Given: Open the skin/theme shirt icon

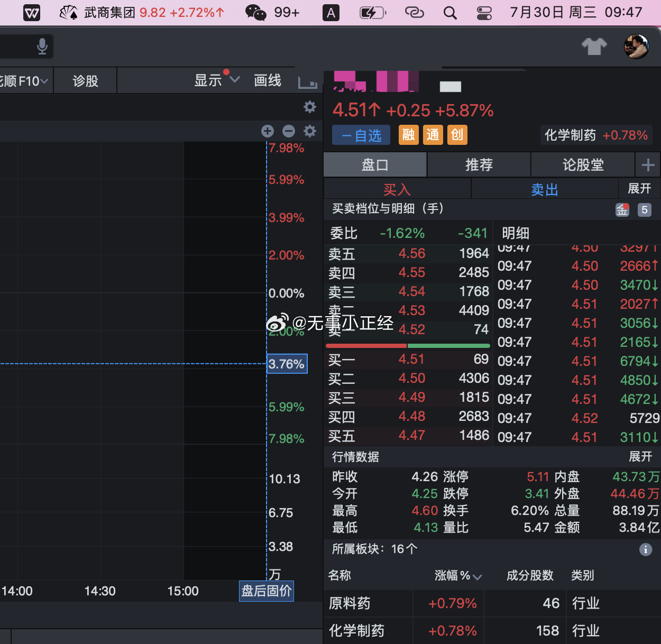Looking at the screenshot, I should (x=594, y=47).
